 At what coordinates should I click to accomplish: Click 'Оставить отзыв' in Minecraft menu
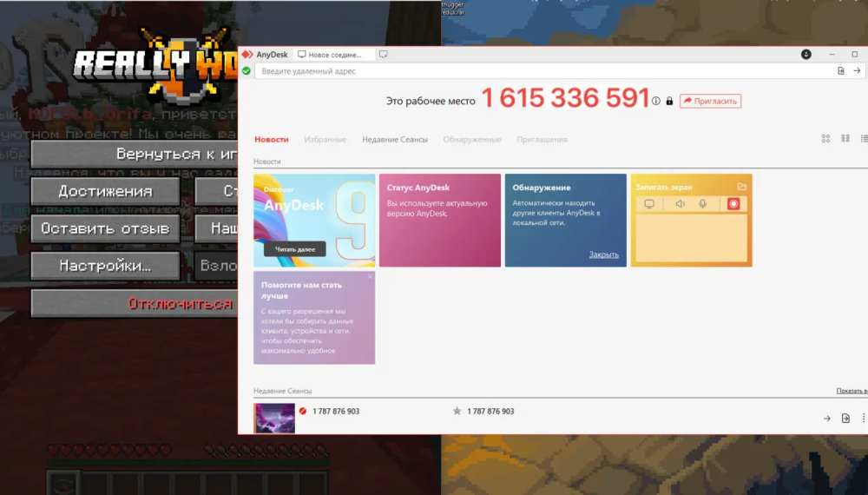pos(105,228)
